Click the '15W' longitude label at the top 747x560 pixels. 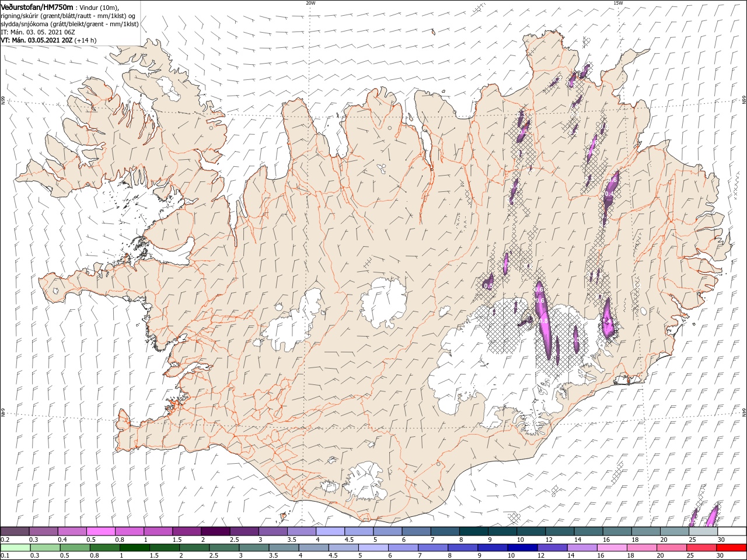(x=618, y=3)
